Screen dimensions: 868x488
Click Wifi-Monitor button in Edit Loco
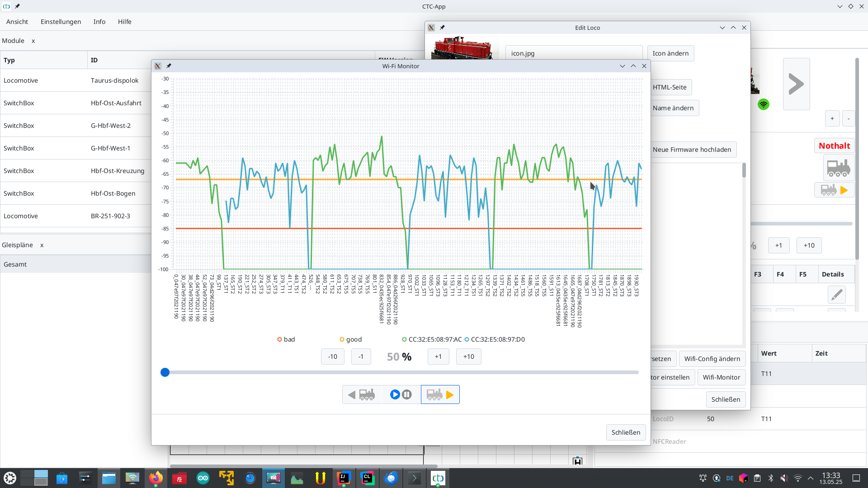[x=722, y=377]
